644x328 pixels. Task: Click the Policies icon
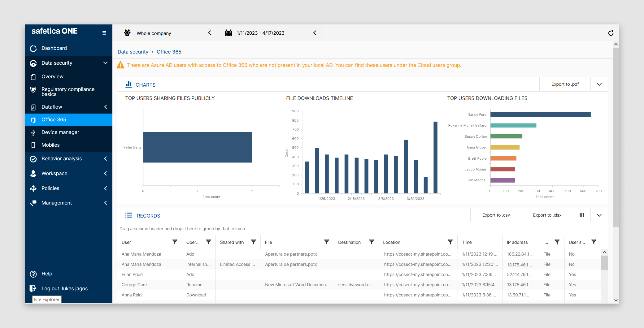[33, 188]
